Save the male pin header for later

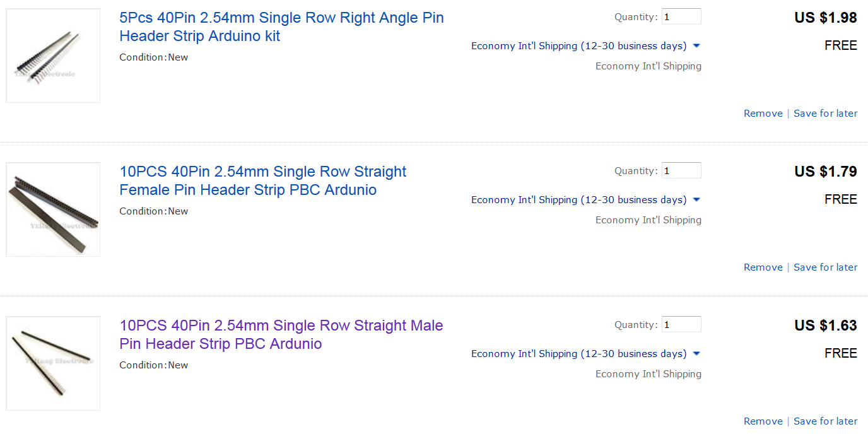(x=825, y=421)
